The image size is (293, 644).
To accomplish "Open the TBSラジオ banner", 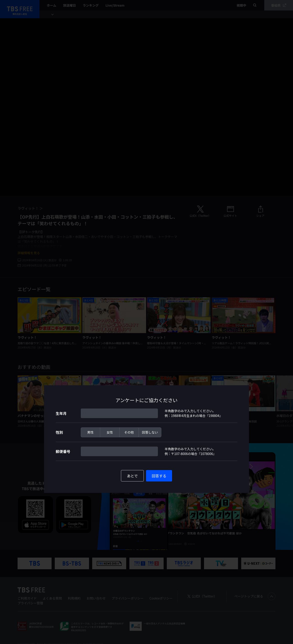I will click(184, 563).
